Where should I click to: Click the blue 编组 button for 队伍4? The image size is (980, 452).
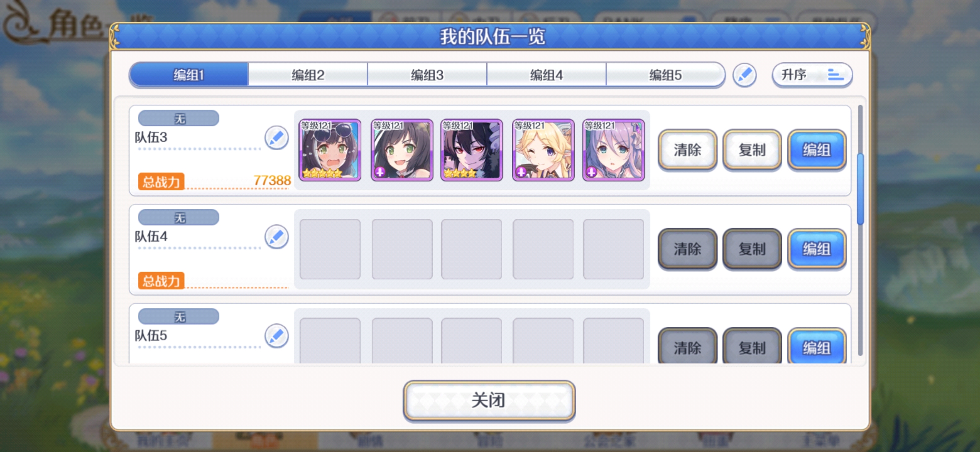817,249
